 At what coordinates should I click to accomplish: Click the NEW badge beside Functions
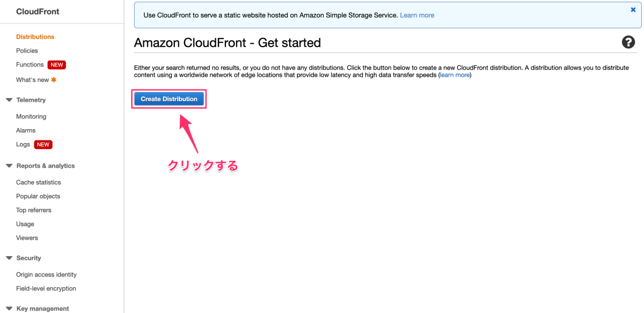tap(57, 65)
